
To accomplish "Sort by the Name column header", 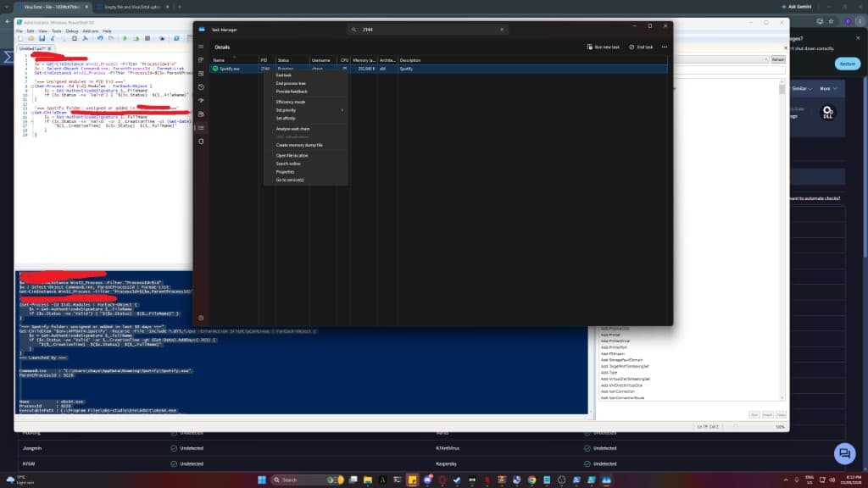I will (235, 60).
